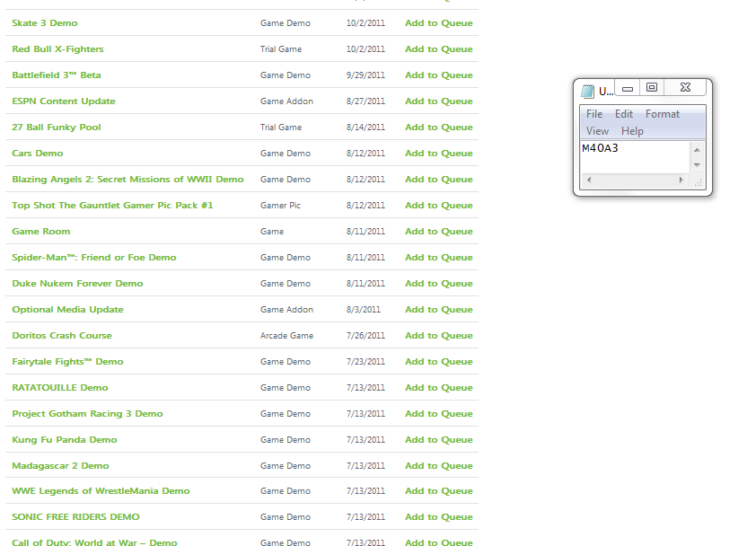Open the Game Room link

pos(40,232)
